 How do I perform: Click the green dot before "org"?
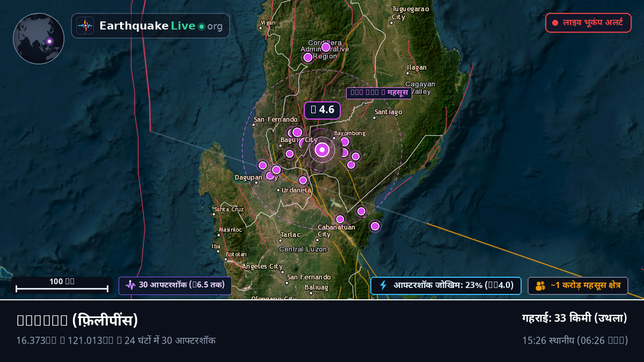coord(202,26)
